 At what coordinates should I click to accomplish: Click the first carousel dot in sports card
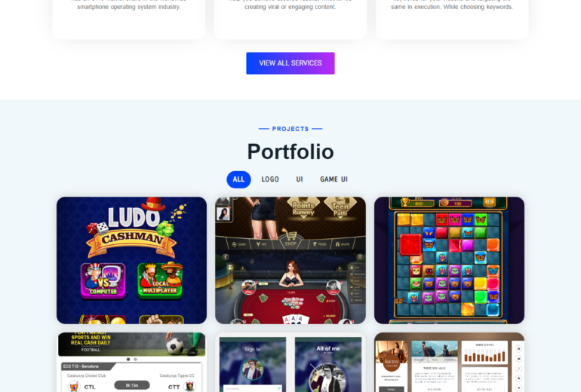(x=128, y=359)
